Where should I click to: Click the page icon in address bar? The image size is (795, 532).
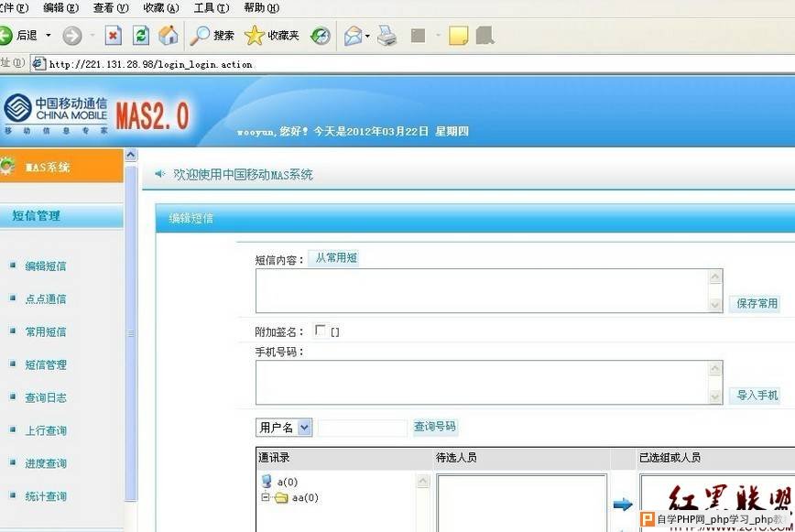[x=38, y=63]
